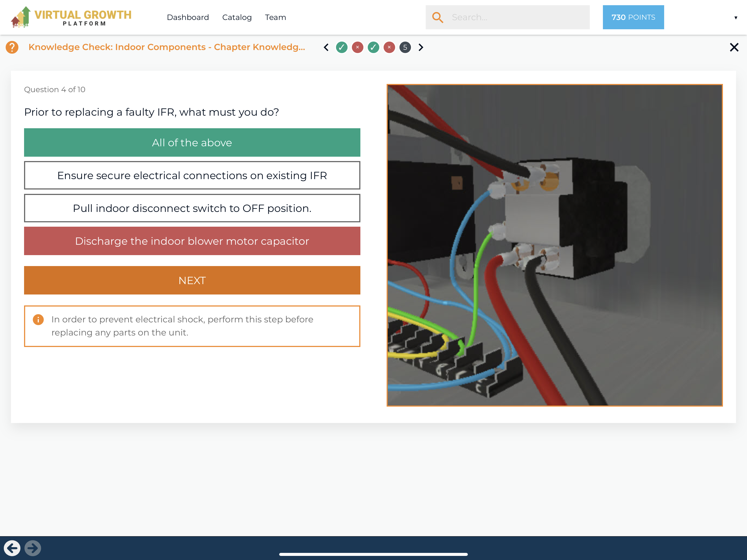Image resolution: width=747 pixels, height=560 pixels.
Task: Jump to question 5 indicator
Action: tap(405, 47)
